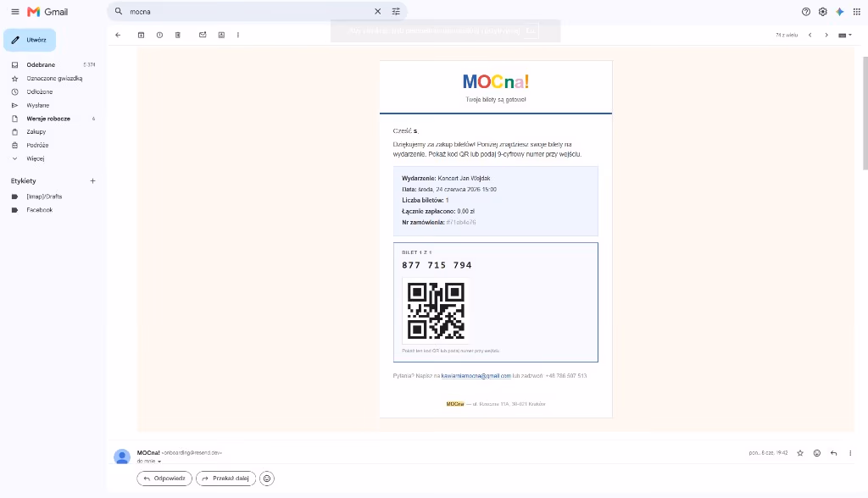Open the input tools dropdown

point(845,35)
